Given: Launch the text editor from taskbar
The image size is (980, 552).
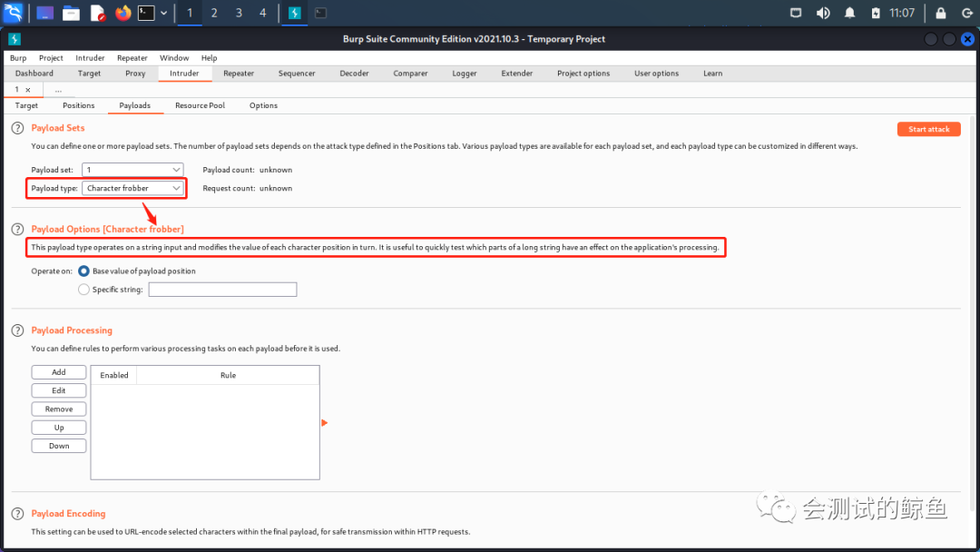Looking at the screenshot, I should click(x=97, y=13).
